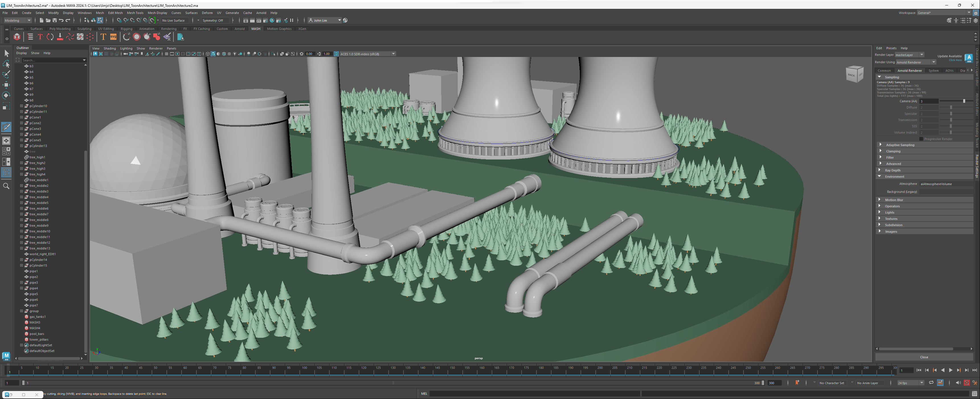
Task: Open the Script Editor icon
Action: [x=974, y=394]
